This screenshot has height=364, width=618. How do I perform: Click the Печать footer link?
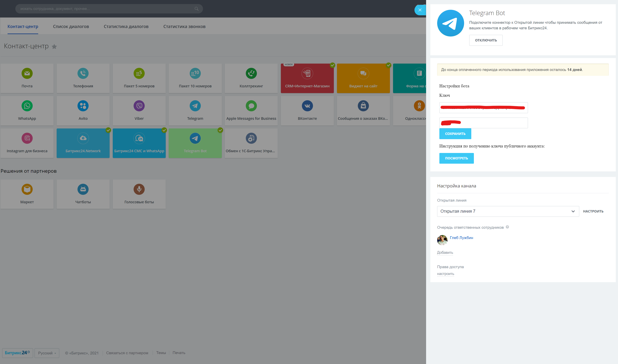tap(179, 353)
